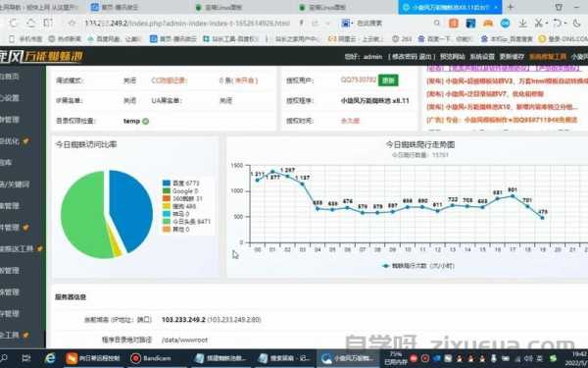Viewport: 588px width, 368px height.
Task: Open 系统设置 in the top header
Action: click(x=482, y=57)
